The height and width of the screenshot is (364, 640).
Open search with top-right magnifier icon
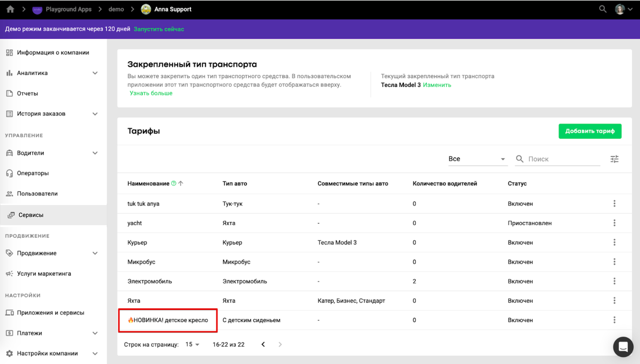pos(602,9)
